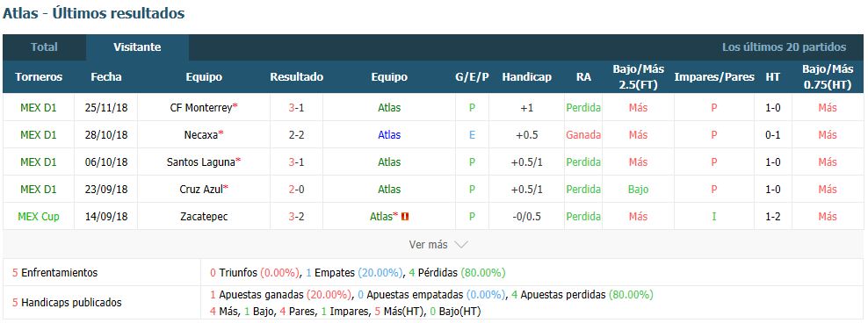Click the Ganada result cell
The width and height of the screenshot is (868, 323).
point(583,135)
